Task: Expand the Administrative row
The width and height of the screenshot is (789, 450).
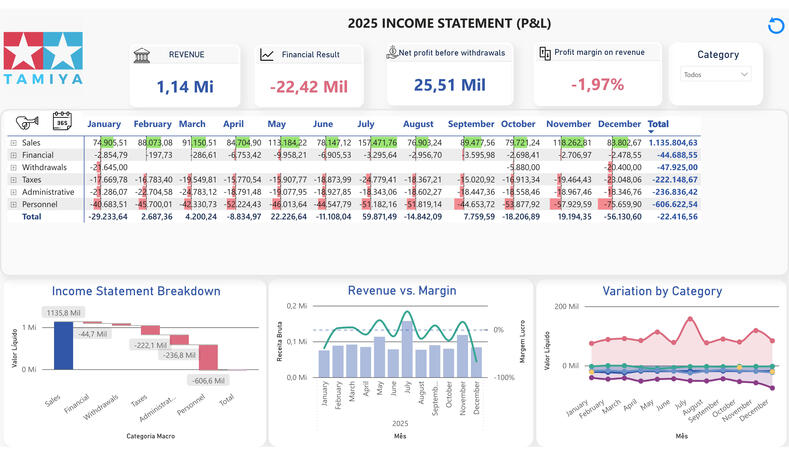Action: click(13, 191)
